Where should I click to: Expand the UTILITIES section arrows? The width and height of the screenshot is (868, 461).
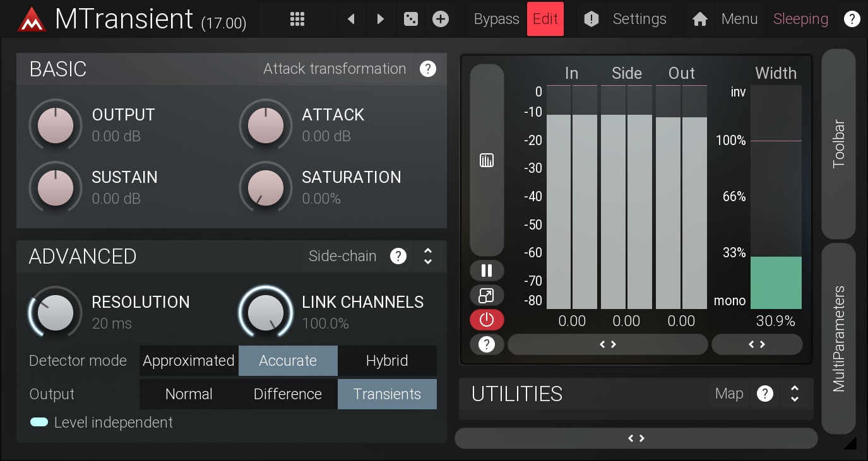click(x=795, y=394)
